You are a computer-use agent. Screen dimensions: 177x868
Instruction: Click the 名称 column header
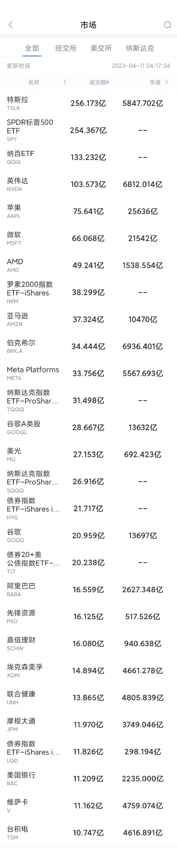(x=34, y=82)
